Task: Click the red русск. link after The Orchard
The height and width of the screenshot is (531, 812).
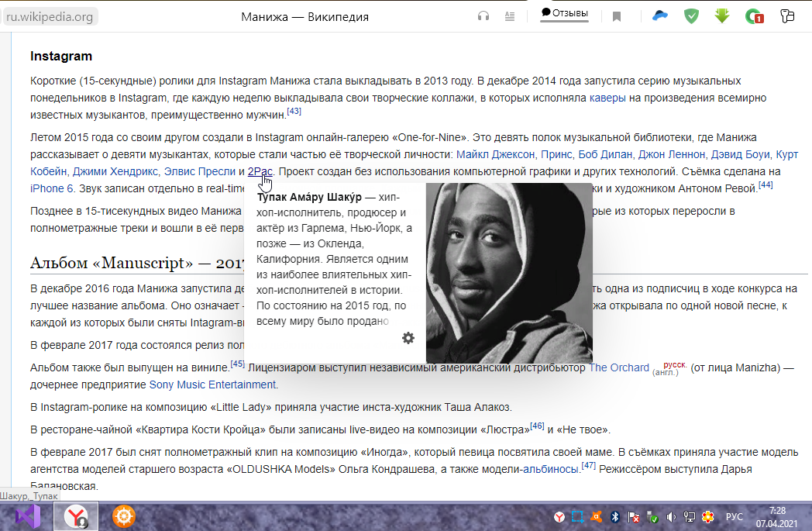Action: click(x=675, y=364)
